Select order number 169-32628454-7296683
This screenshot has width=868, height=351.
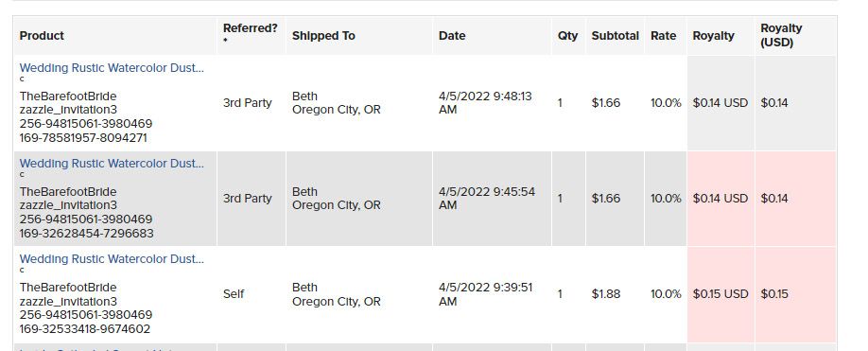pos(86,234)
